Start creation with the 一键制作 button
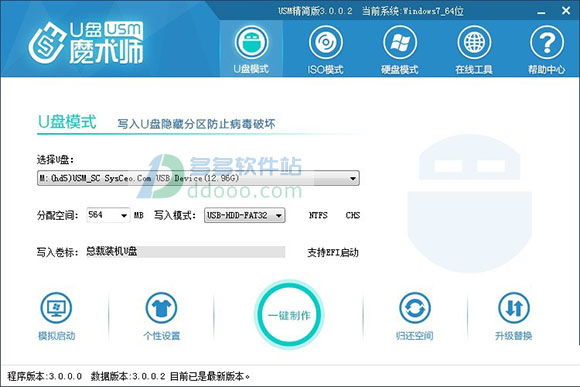Viewport: 580px width, 387px height. (x=290, y=314)
